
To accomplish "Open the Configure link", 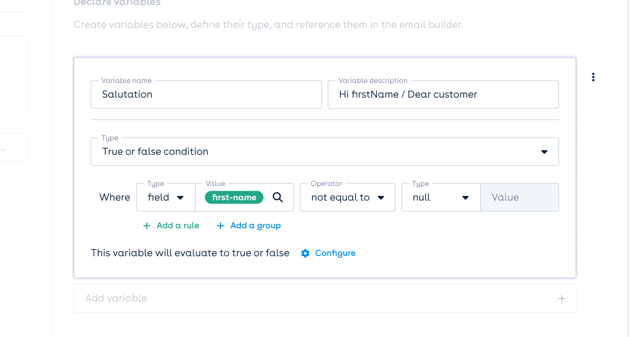I will [335, 253].
